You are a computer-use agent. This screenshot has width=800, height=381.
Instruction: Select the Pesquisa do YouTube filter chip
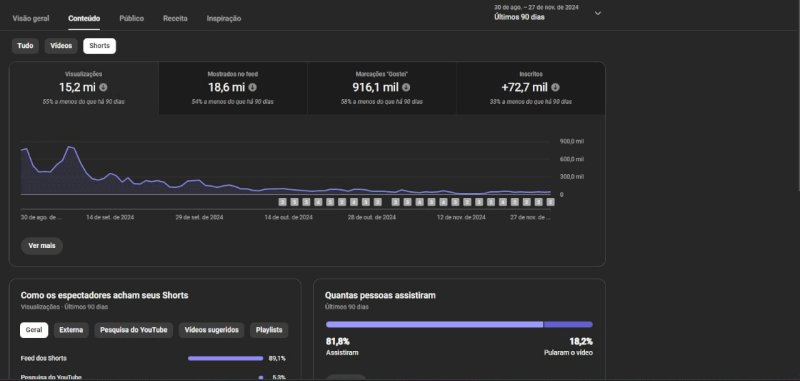(x=134, y=330)
